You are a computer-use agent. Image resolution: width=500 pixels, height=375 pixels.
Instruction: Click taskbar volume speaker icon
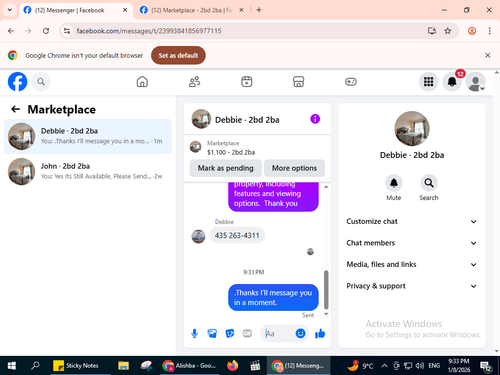420,366
